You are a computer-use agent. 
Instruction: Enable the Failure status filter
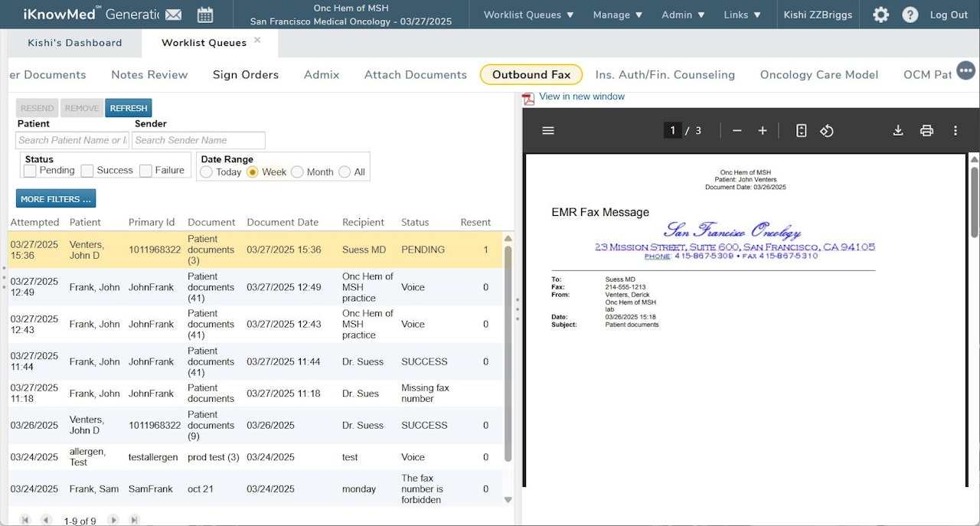point(145,171)
